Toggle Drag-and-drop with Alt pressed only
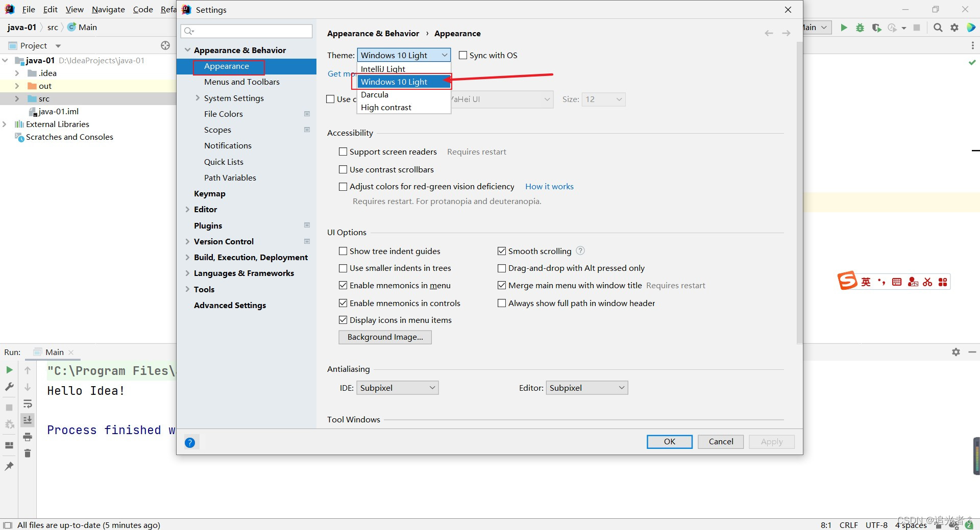The height and width of the screenshot is (530, 980). pos(502,268)
